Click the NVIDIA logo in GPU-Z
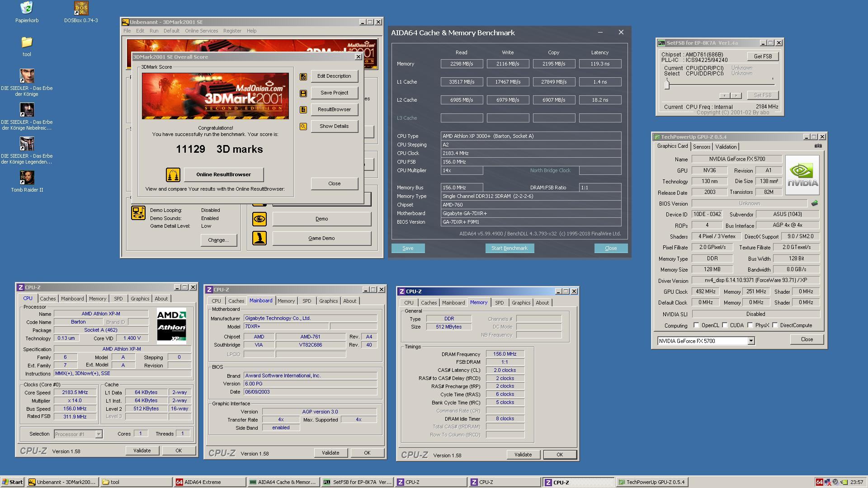The width and height of the screenshot is (868, 488). [x=802, y=175]
